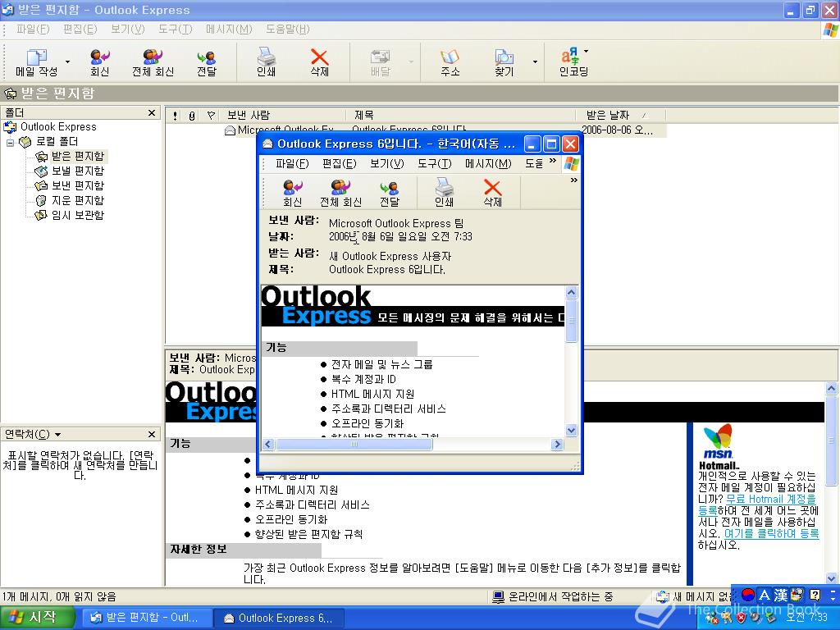This screenshot has width=840, height=630.
Task: Open the 도움말(H) menu in main window
Action: [288, 29]
